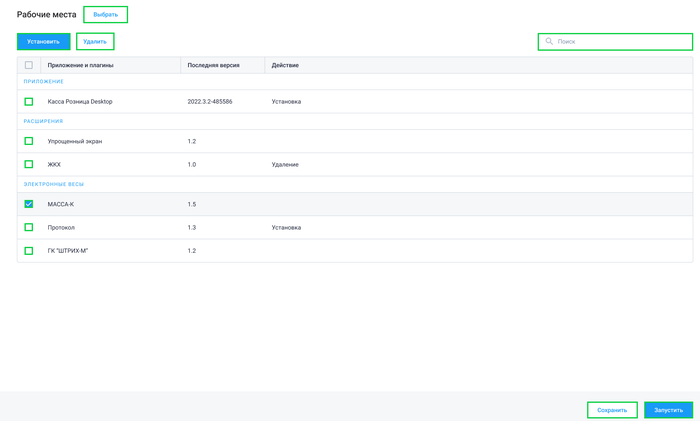Image resolution: width=700 pixels, height=421 pixels.
Task: Click Установка in Протокол row
Action: tap(286, 228)
